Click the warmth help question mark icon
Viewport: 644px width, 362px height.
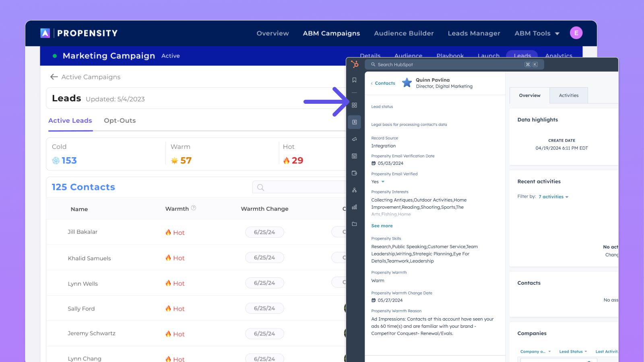194,208
